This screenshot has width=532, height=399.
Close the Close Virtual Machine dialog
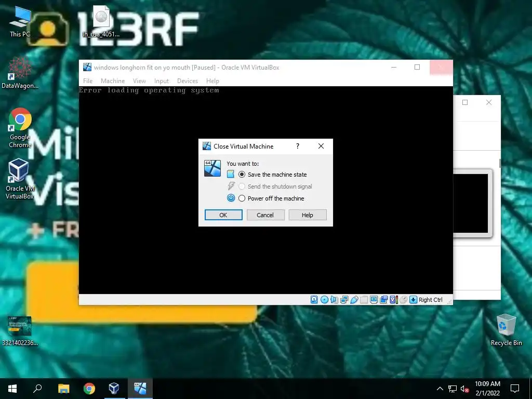321,146
